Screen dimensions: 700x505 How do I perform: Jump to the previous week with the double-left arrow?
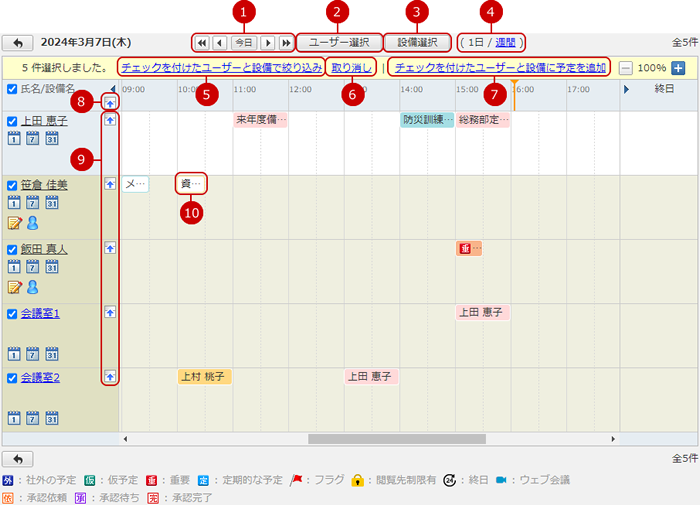(x=203, y=43)
